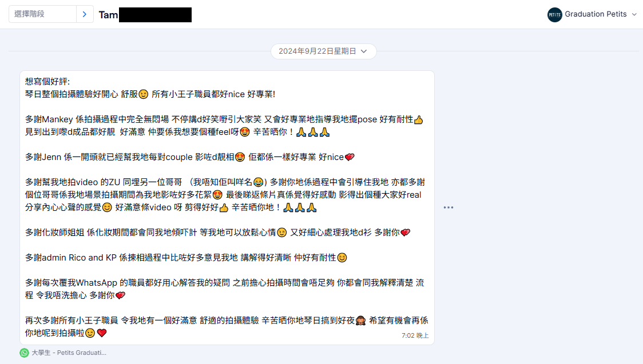Image resolution: width=643 pixels, height=364 pixels.
Task: Open the Graduation Petits account label
Action: 596,14
